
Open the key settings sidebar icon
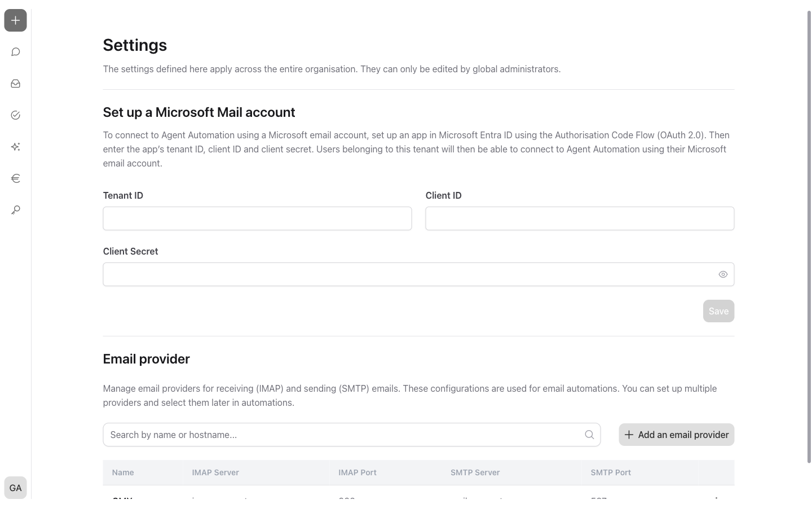pyautogui.click(x=15, y=210)
